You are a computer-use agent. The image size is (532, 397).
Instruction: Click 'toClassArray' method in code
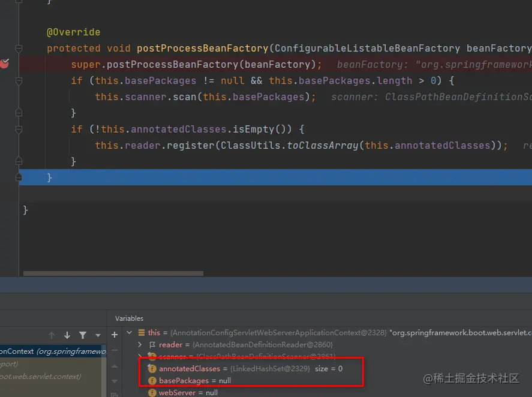322,145
